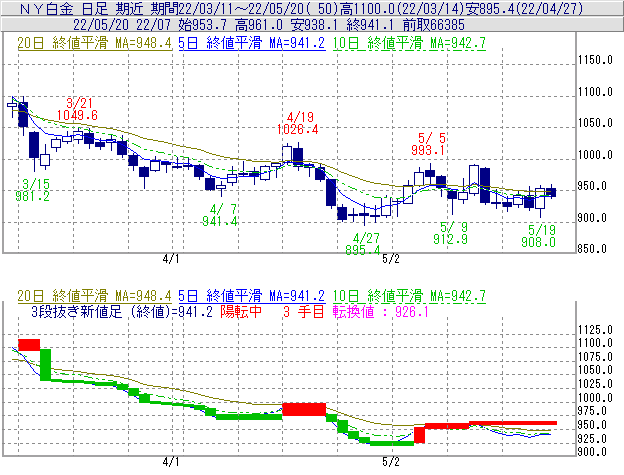Click the 4/1 date label under lower chart
This screenshot has height=475, width=624.
pyautogui.click(x=171, y=462)
